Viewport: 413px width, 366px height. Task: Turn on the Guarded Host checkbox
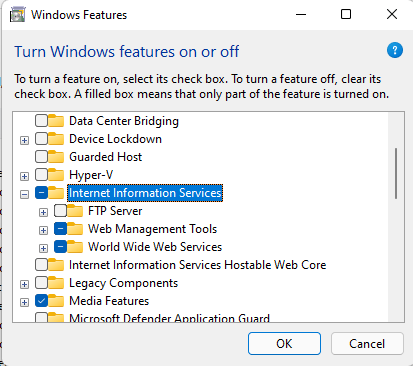(x=41, y=157)
